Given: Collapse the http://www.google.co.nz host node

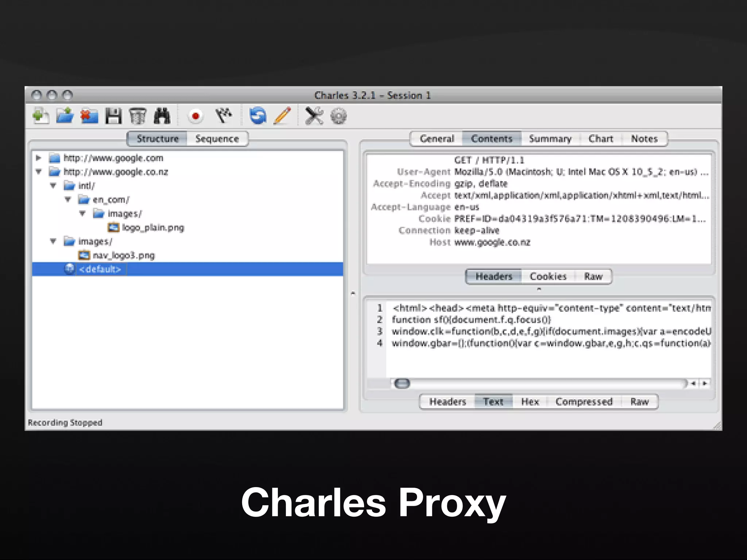Looking at the screenshot, I should click(38, 171).
